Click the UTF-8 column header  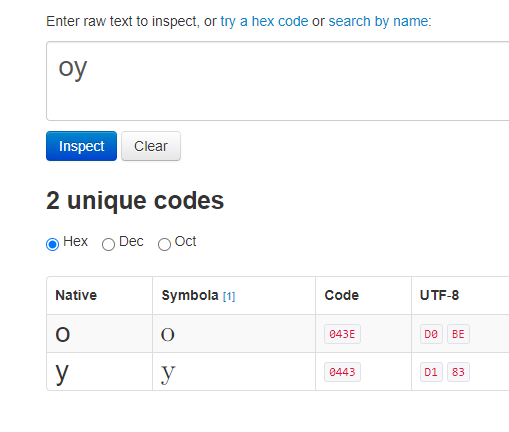pos(439,295)
